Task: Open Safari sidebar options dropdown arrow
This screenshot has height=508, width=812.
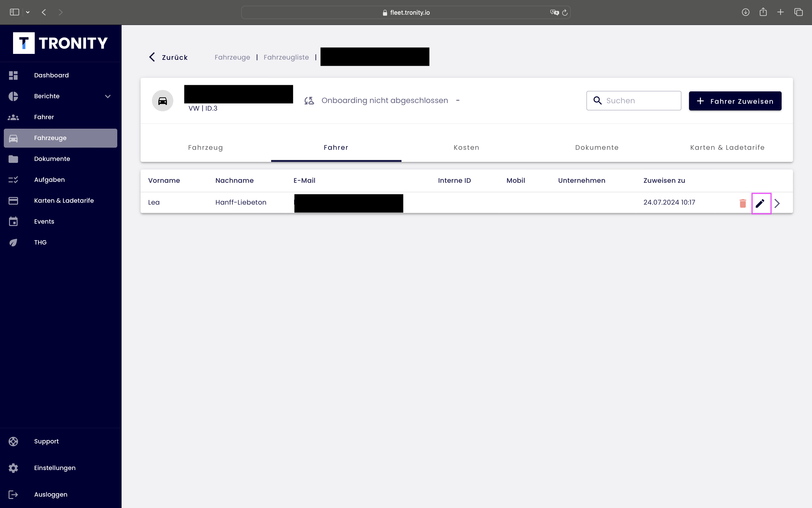Action: (28, 12)
